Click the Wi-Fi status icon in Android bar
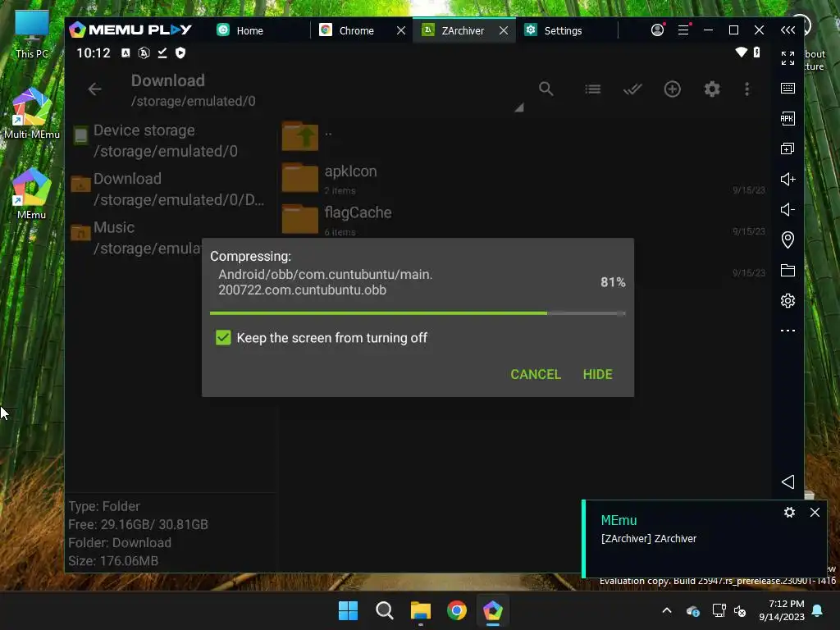This screenshot has height=630, width=840. click(x=741, y=52)
